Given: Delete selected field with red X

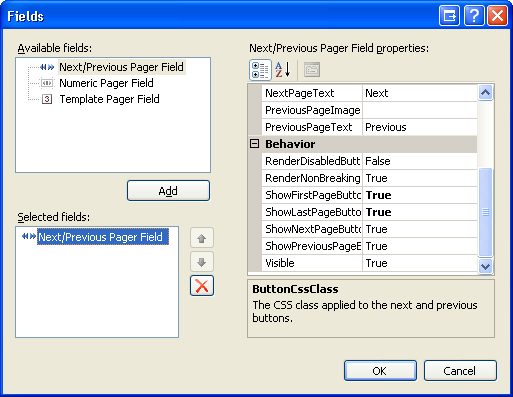Looking at the screenshot, I should [x=202, y=286].
